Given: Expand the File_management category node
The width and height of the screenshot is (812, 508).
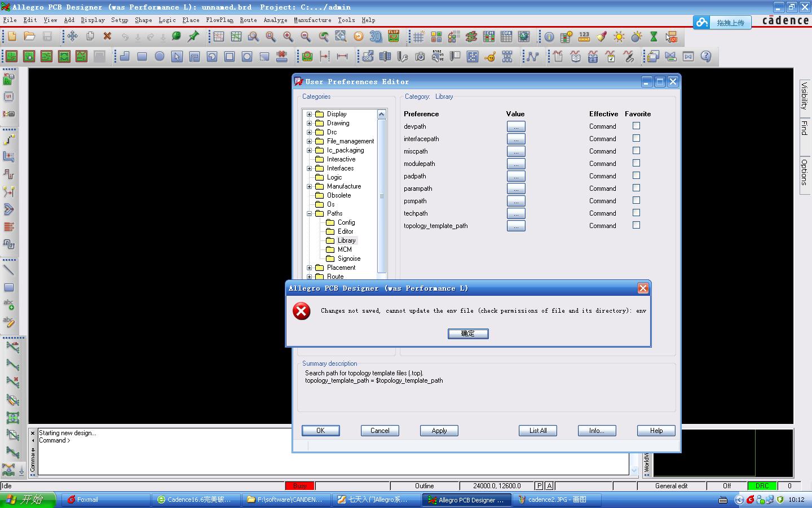Looking at the screenshot, I should click(309, 141).
